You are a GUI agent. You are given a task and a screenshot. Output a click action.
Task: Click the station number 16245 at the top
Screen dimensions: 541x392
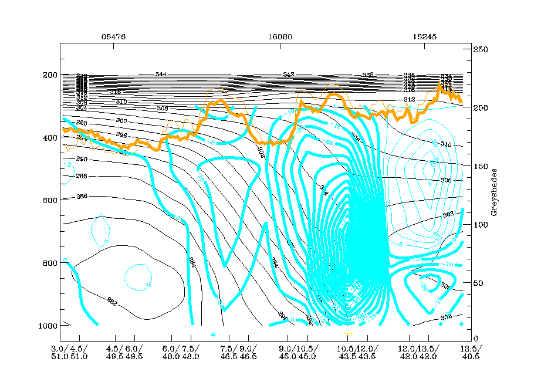pos(424,36)
